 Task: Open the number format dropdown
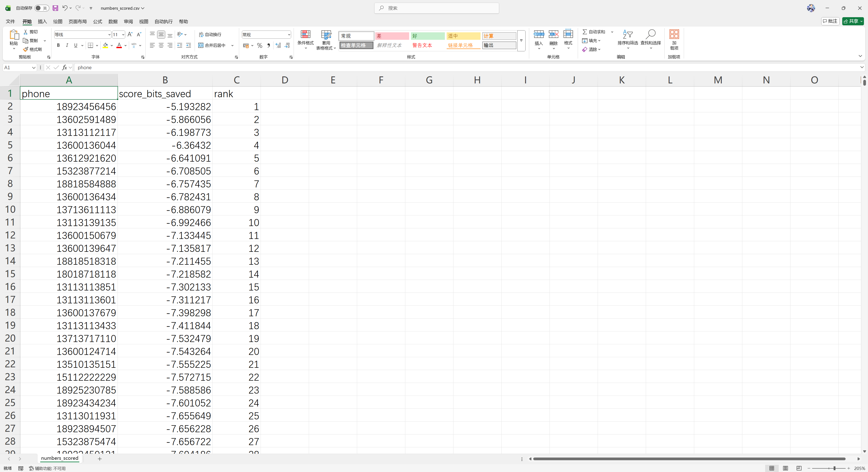point(289,34)
